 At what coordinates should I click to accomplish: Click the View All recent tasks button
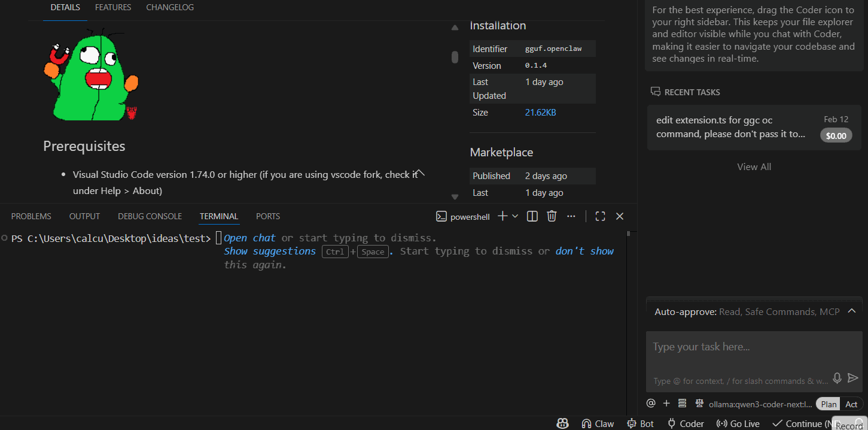(x=754, y=166)
